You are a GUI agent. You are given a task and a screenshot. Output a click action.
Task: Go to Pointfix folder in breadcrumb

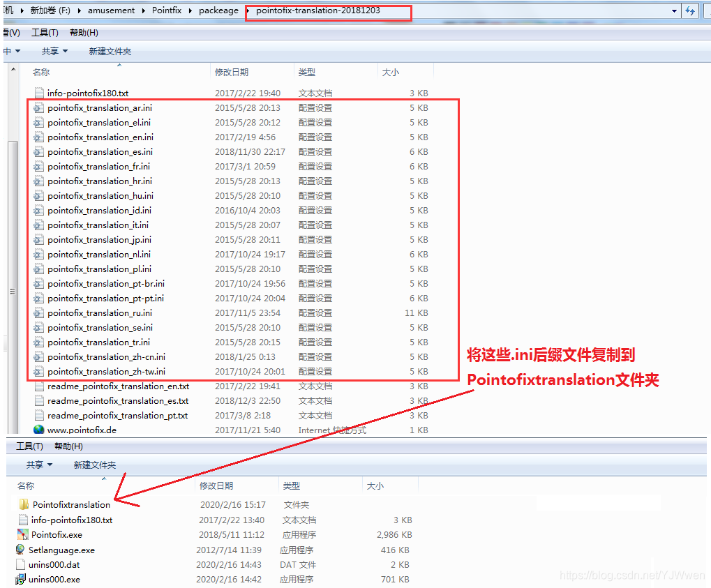[167, 10]
